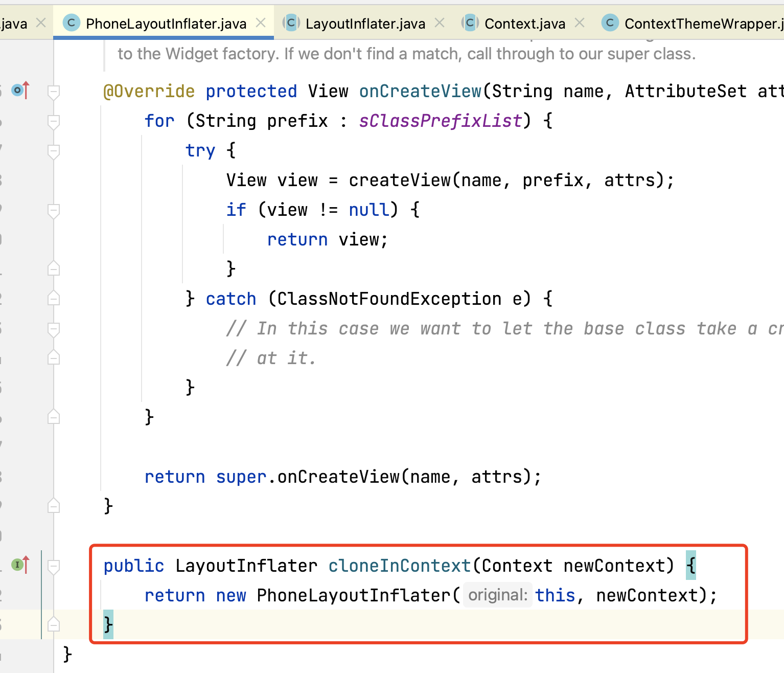This screenshot has width=784, height=673.
Task: Fold the if (view != null) block
Action: 54,210
